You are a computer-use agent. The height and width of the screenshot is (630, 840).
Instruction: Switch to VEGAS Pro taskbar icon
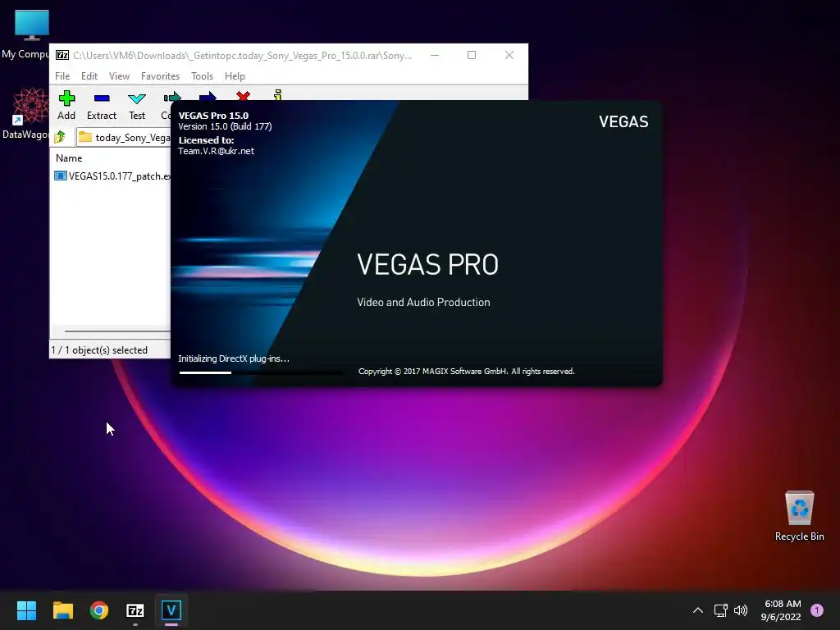(x=171, y=610)
